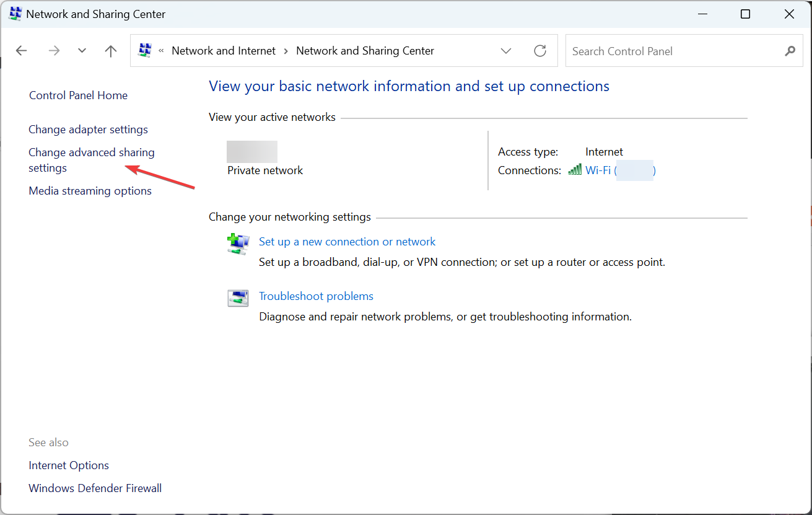
Task: Click the Troubleshoot problems link
Action: tap(316, 296)
